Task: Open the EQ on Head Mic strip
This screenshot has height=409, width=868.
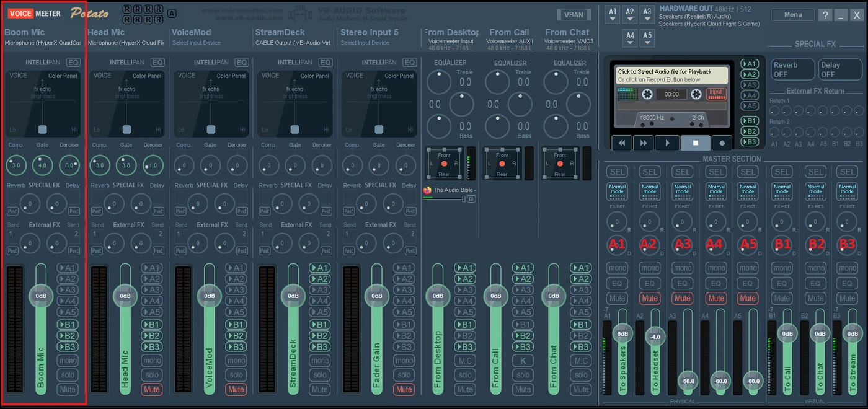Action: coord(157,63)
